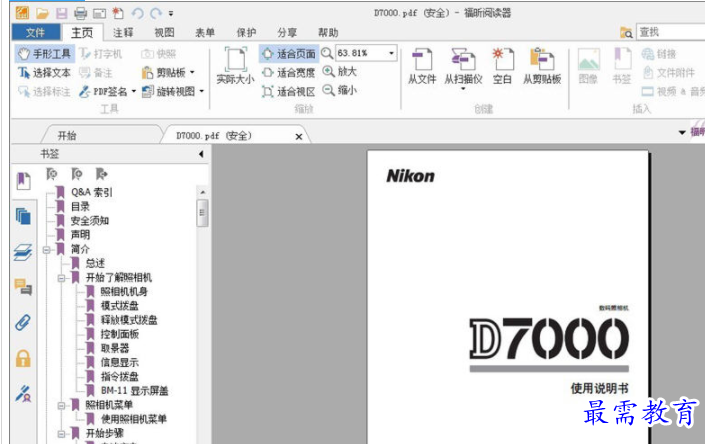Collapse the 简介 bookmark tree node

[x=46, y=249]
